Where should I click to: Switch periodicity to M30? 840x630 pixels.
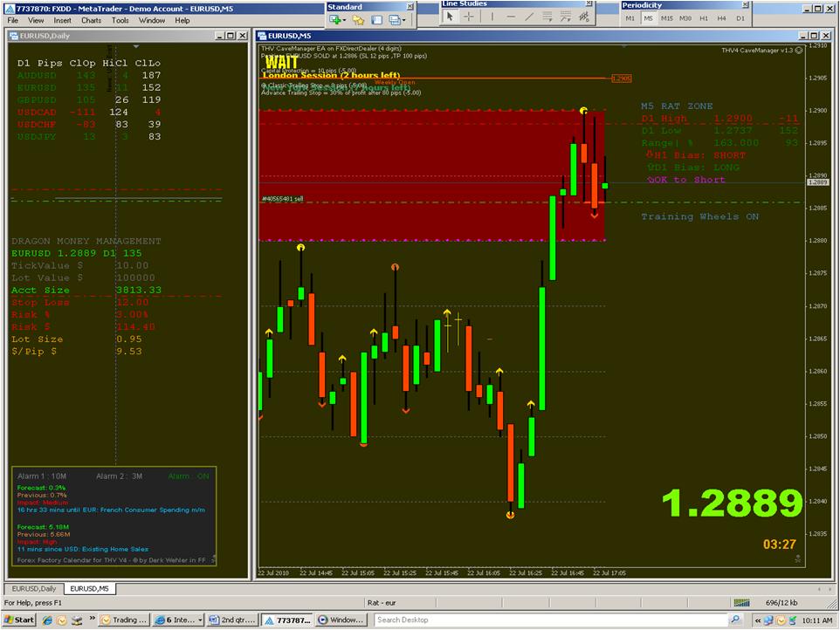[x=685, y=18]
